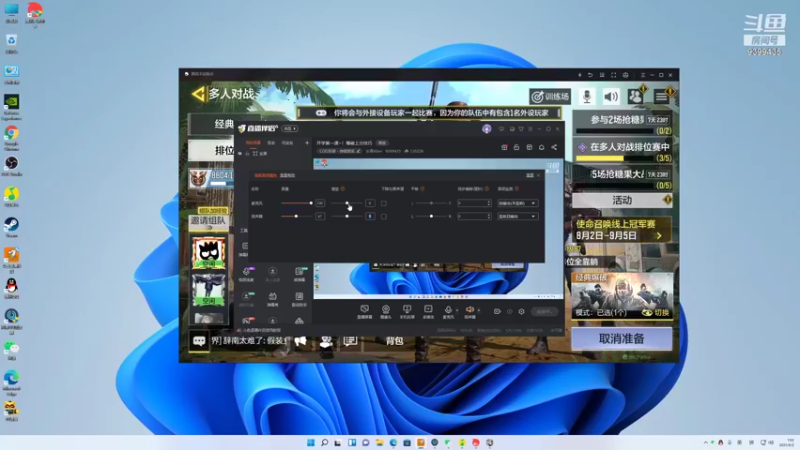
Task: Click the 扬声器 speaker icon in streaming toolbar
Action: (x=470, y=312)
